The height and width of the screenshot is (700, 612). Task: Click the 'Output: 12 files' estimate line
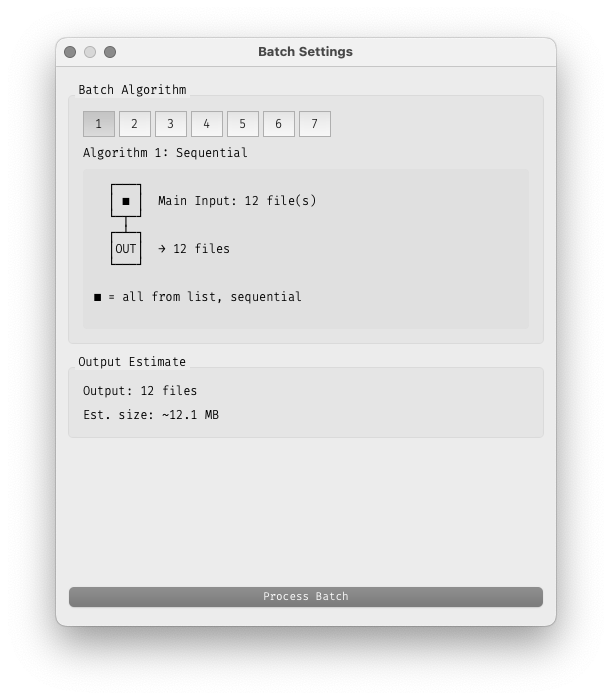pyautogui.click(x=140, y=391)
